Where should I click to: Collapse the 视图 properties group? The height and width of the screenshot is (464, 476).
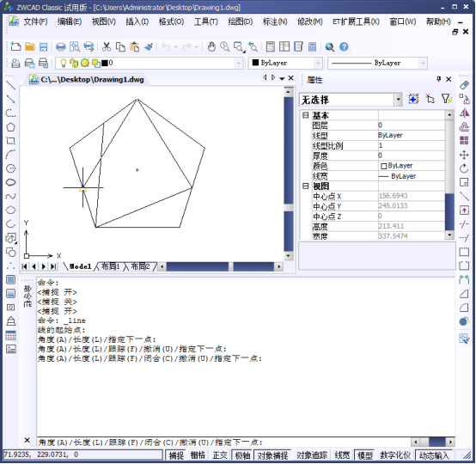[305, 186]
